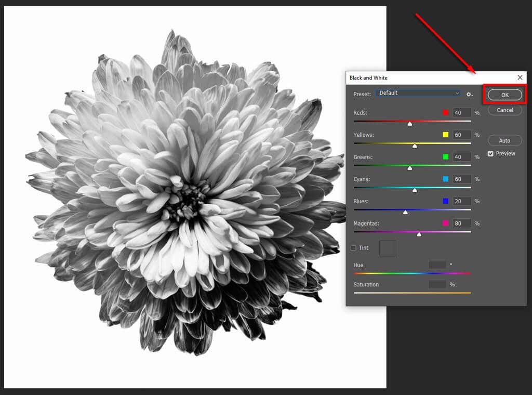The image size is (532, 395).
Task: Click the Reds slider handle
Action: [410, 124]
